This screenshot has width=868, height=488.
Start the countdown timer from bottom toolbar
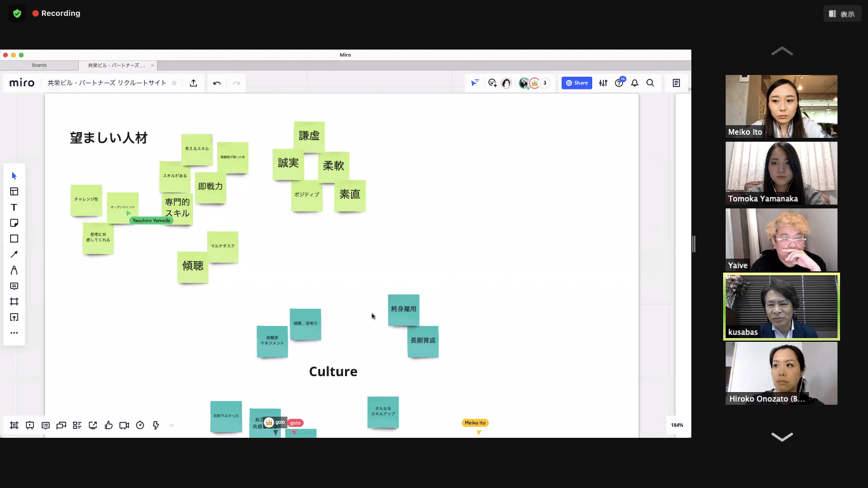pyautogui.click(x=140, y=425)
